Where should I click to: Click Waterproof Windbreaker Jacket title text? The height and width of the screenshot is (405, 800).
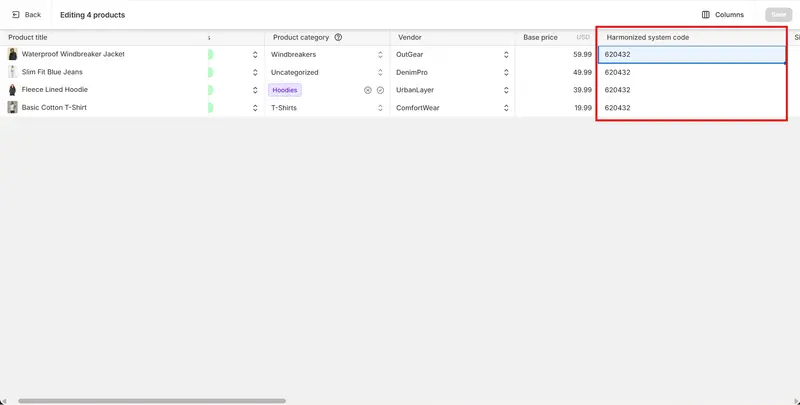[x=73, y=54]
